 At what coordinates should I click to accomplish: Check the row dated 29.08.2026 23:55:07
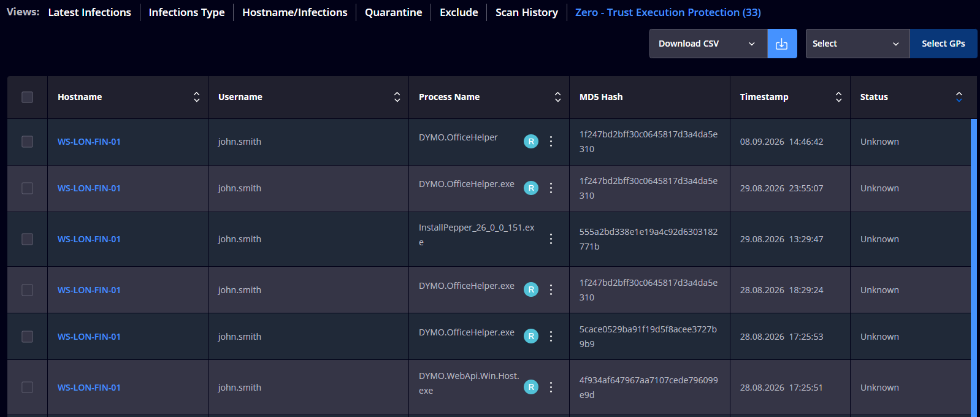point(27,188)
